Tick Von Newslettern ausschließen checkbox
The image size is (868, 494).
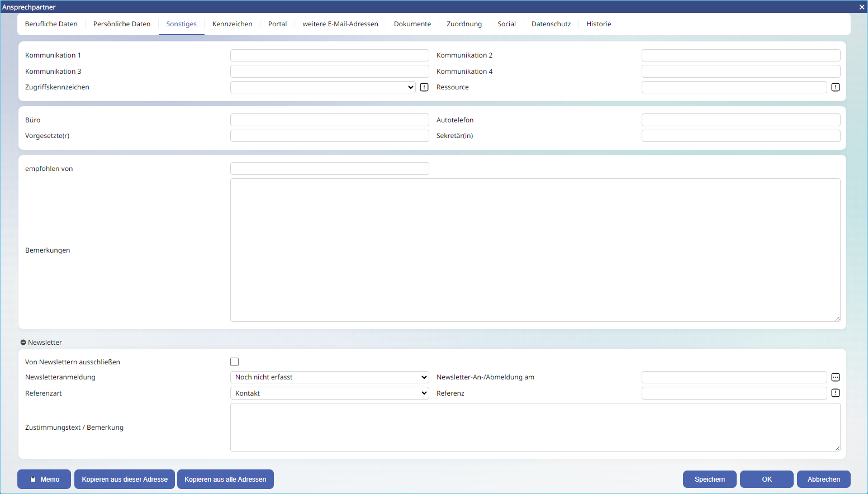(235, 362)
